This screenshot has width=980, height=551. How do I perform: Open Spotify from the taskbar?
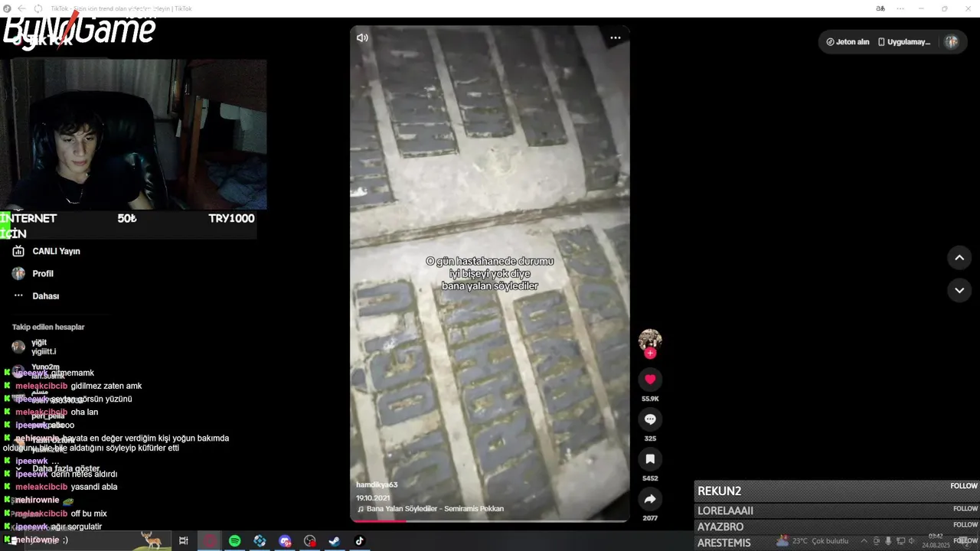coord(235,541)
